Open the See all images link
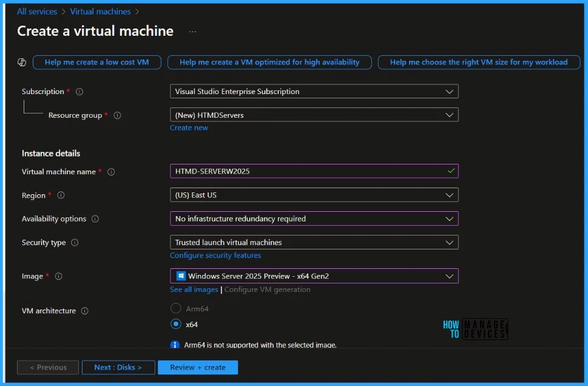The width and height of the screenshot is (588, 386). [x=194, y=289]
